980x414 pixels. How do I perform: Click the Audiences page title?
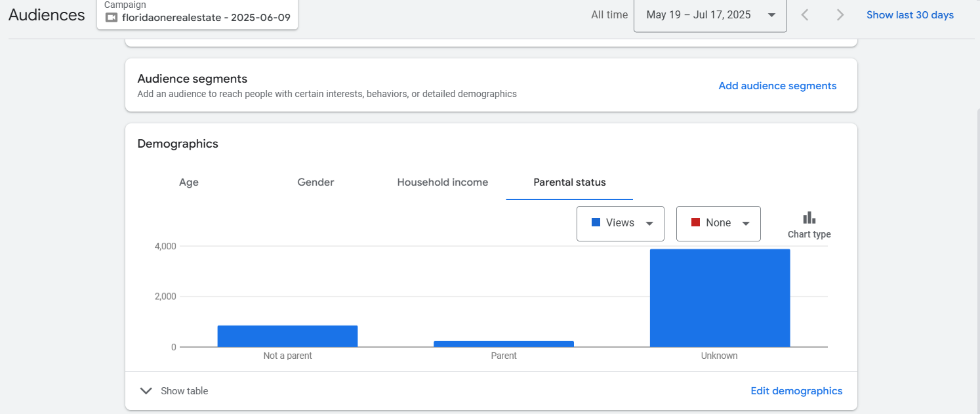(x=47, y=15)
